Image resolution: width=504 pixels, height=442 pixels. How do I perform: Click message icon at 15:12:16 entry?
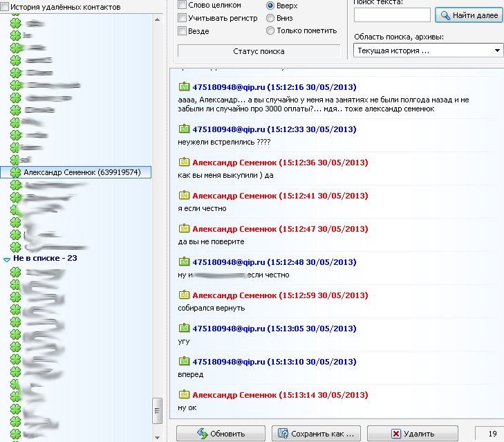[184, 86]
